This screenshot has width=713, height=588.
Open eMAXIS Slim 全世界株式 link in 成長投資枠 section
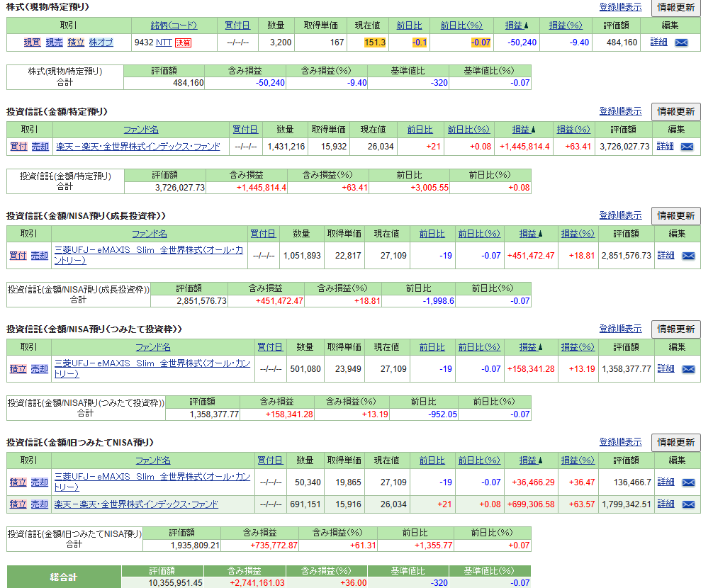(x=149, y=255)
